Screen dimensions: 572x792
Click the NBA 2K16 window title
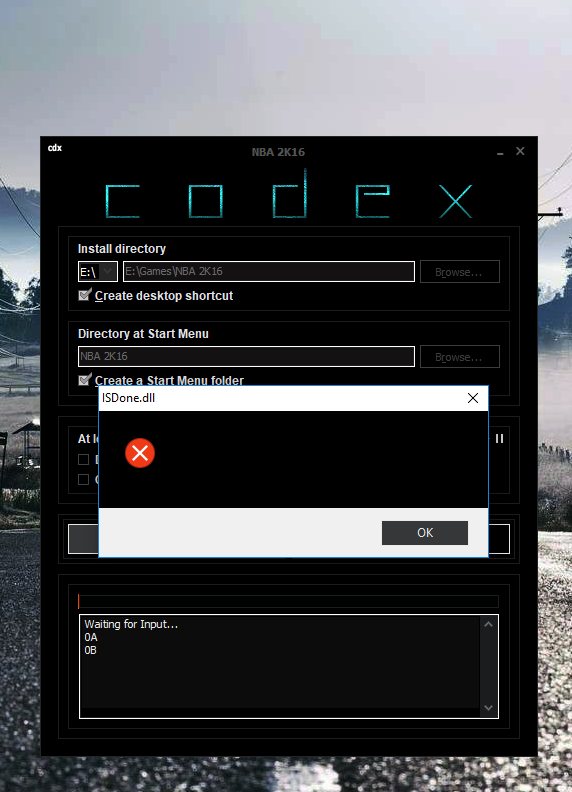click(x=278, y=152)
